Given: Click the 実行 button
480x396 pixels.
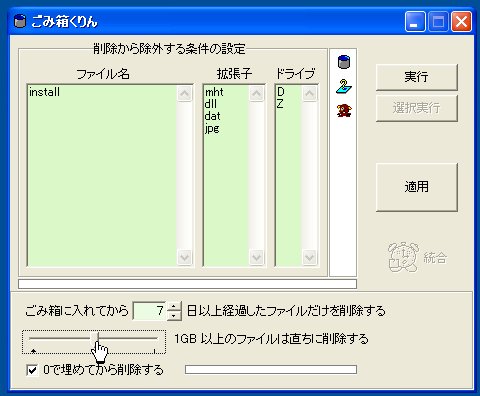Looking at the screenshot, I should click(417, 77).
